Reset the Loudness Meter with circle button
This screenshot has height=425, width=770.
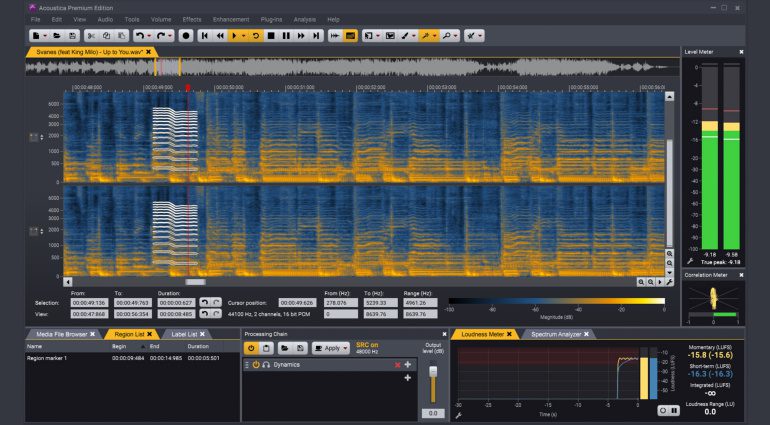coord(663,410)
